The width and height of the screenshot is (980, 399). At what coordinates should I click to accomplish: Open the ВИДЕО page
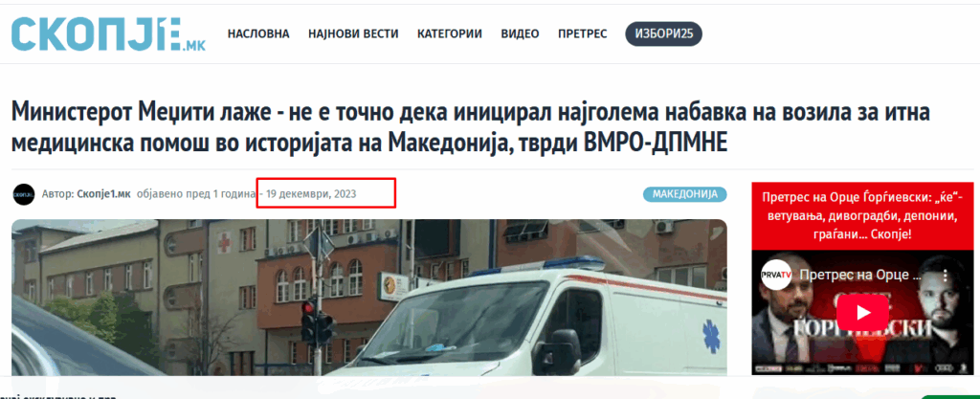[x=520, y=33]
